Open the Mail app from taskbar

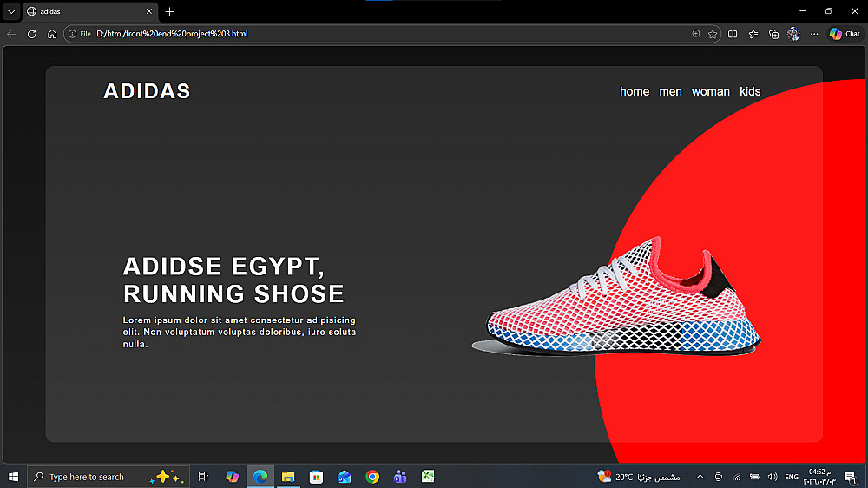(345, 477)
